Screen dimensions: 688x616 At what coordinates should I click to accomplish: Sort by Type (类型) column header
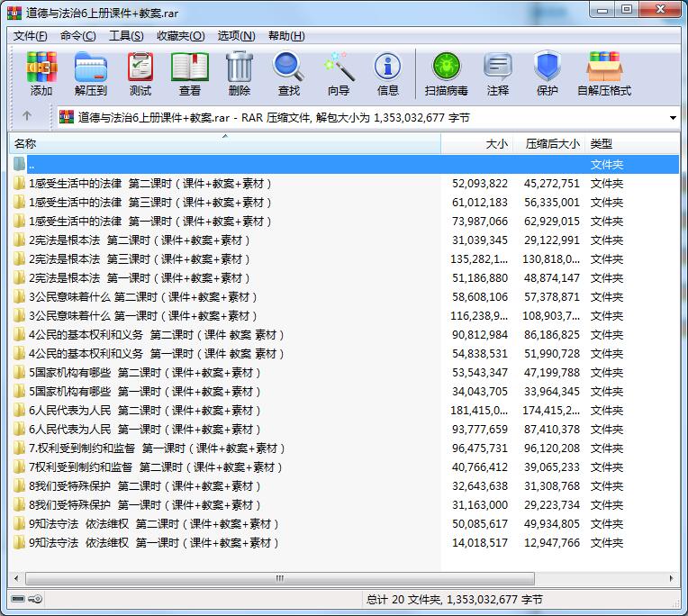tap(632, 143)
